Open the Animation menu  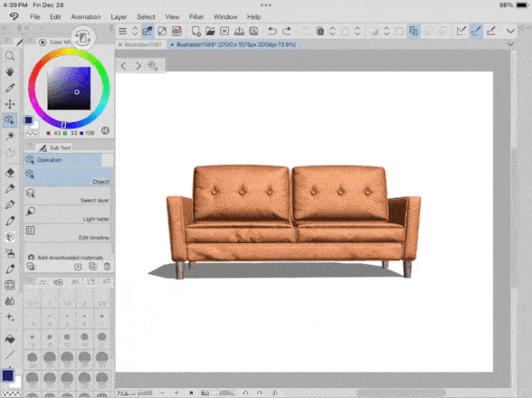(86, 16)
